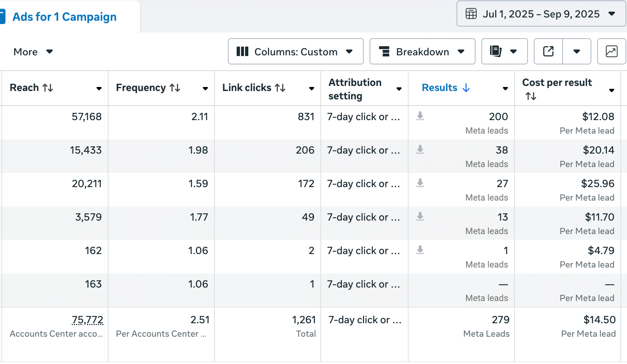This screenshot has width=627, height=364.
Task: Click the total reach value 75,772
Action: [87, 320]
